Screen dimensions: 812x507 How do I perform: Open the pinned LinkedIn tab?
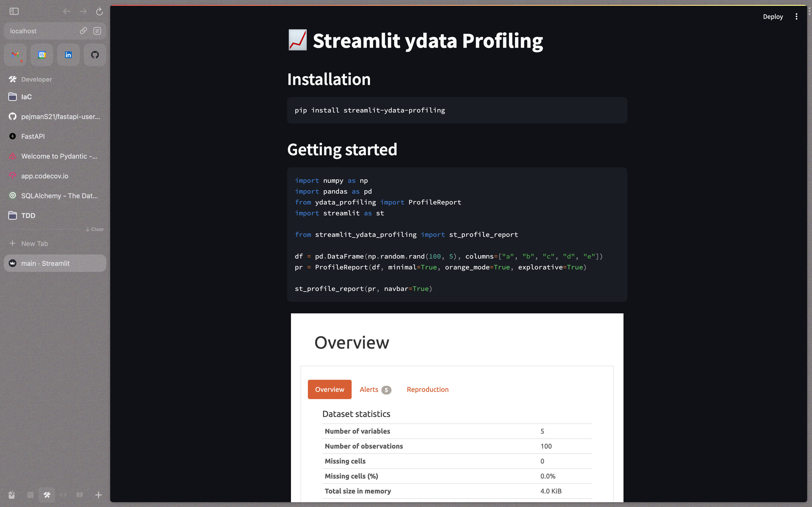pyautogui.click(x=68, y=55)
